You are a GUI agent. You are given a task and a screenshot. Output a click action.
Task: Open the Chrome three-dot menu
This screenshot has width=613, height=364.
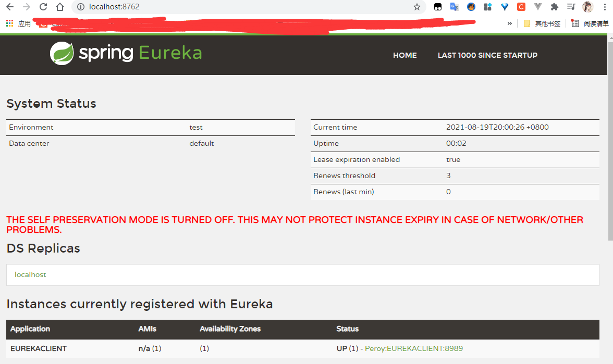(x=605, y=7)
